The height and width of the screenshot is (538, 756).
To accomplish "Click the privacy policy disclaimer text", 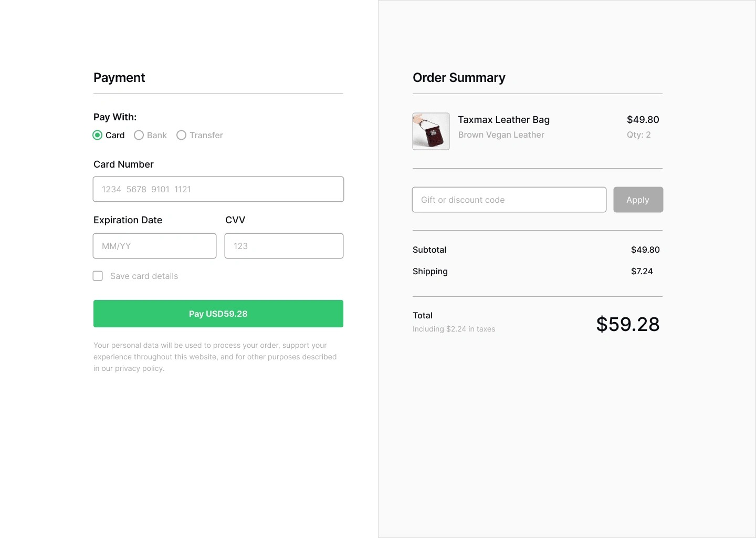I will click(x=215, y=357).
